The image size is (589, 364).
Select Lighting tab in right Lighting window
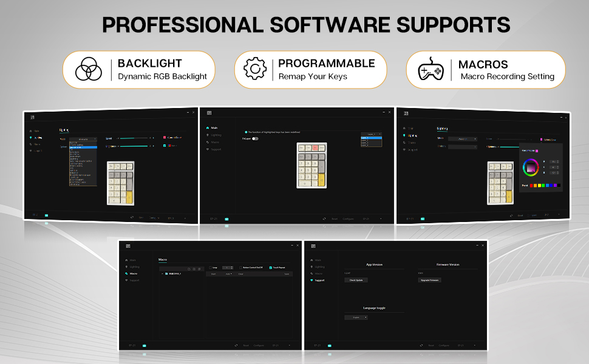coord(442,129)
